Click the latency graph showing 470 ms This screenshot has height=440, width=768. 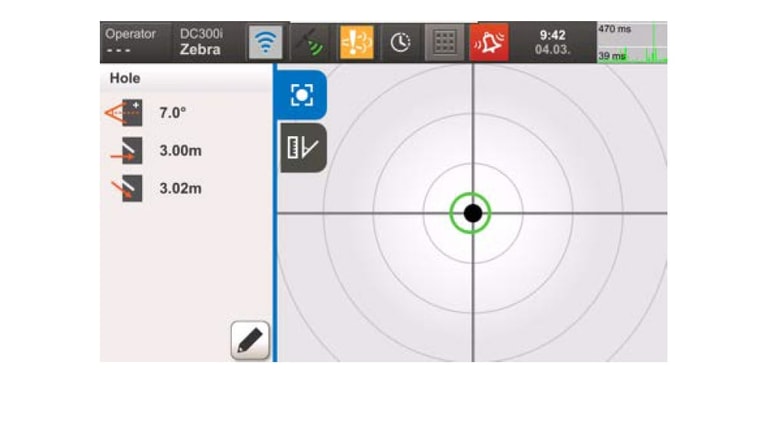pos(631,43)
